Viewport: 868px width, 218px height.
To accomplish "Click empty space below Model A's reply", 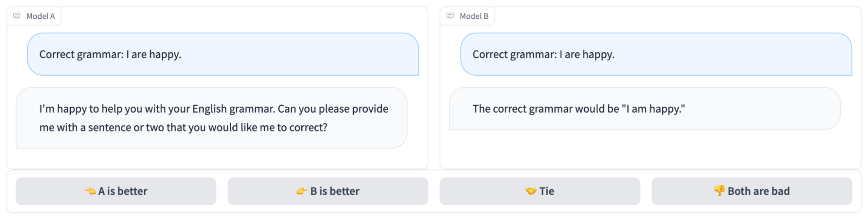I will tap(217, 159).
